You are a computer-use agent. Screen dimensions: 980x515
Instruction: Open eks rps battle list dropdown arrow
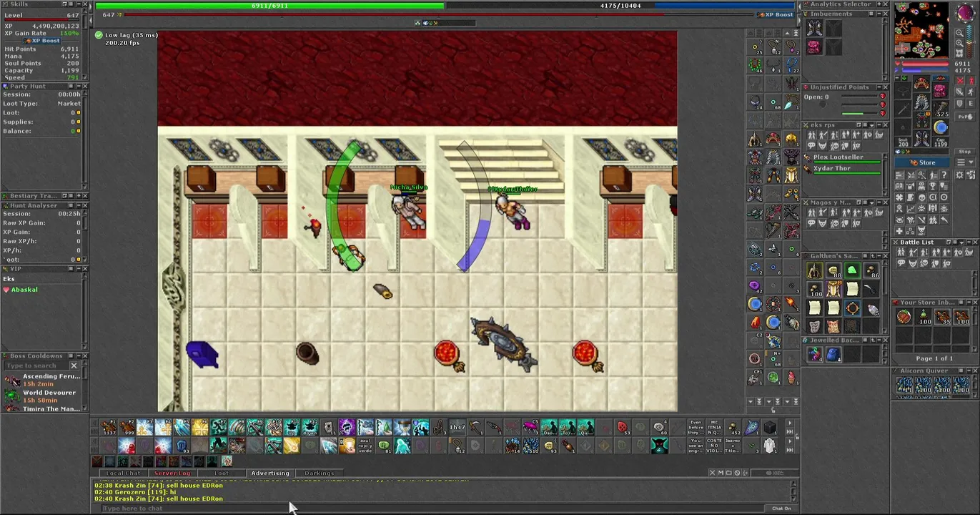pyautogui.click(x=871, y=125)
